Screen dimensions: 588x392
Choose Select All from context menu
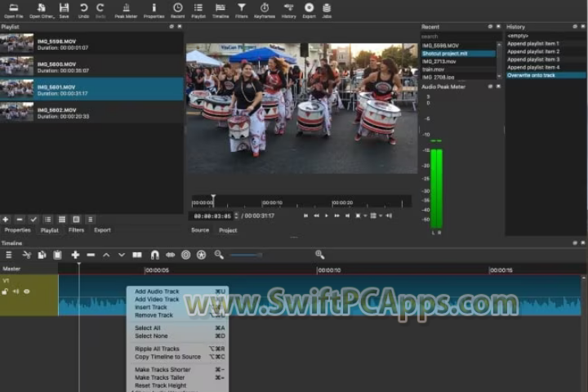178,327
